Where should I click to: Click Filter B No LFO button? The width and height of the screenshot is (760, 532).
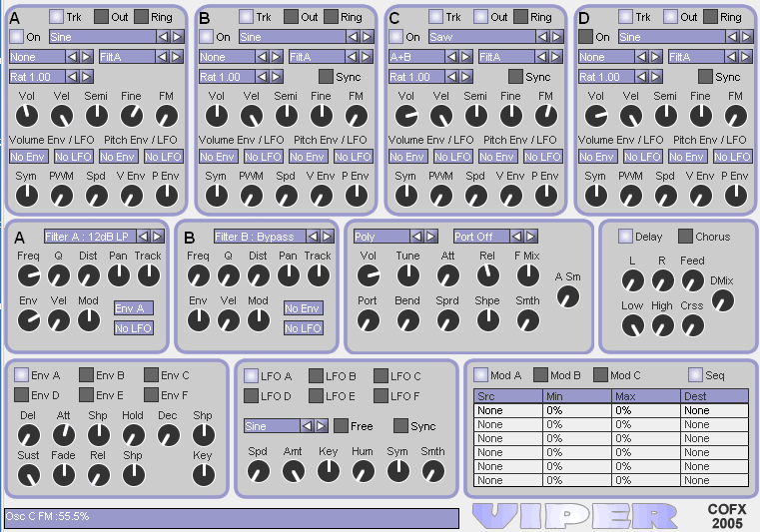(304, 328)
